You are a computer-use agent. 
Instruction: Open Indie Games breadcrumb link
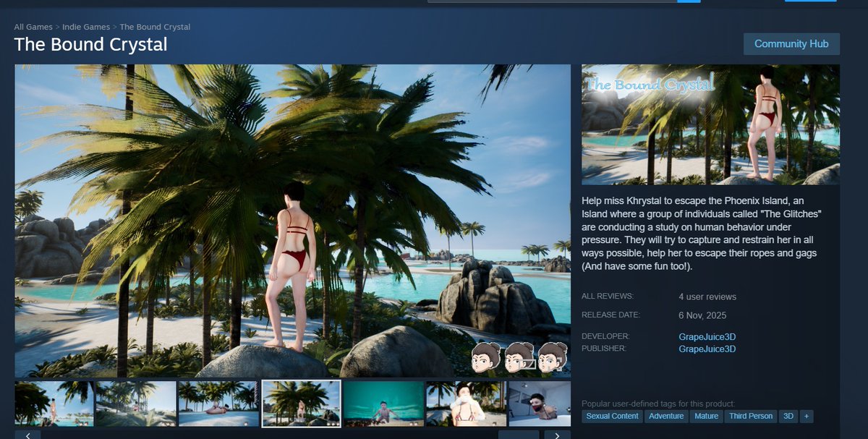[86, 27]
